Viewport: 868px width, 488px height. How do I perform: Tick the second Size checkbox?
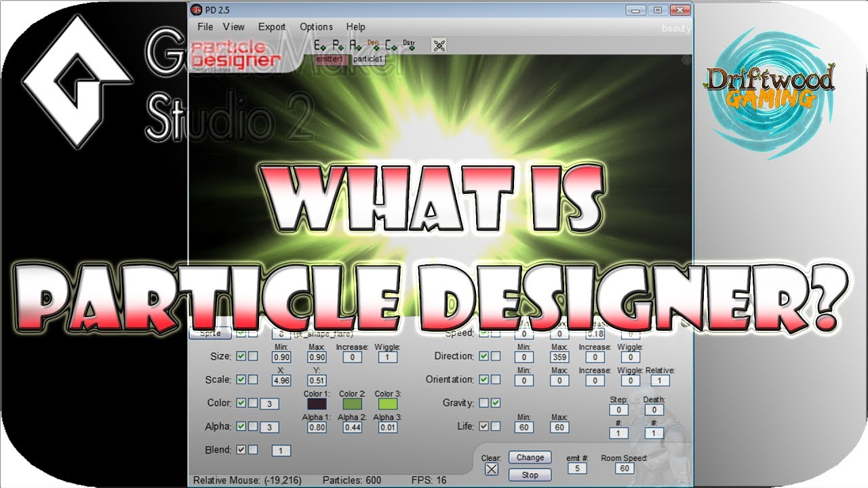253,356
